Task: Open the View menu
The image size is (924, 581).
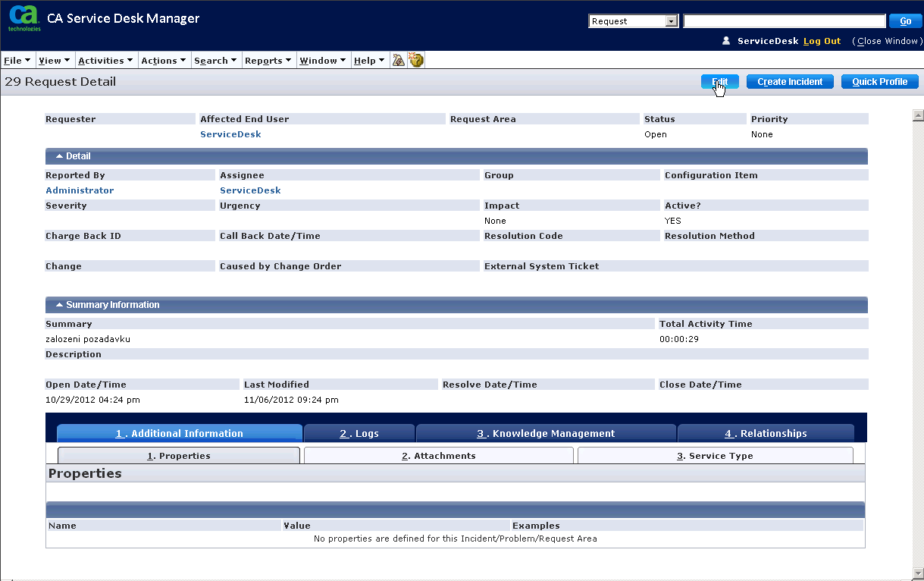Action: (x=54, y=61)
